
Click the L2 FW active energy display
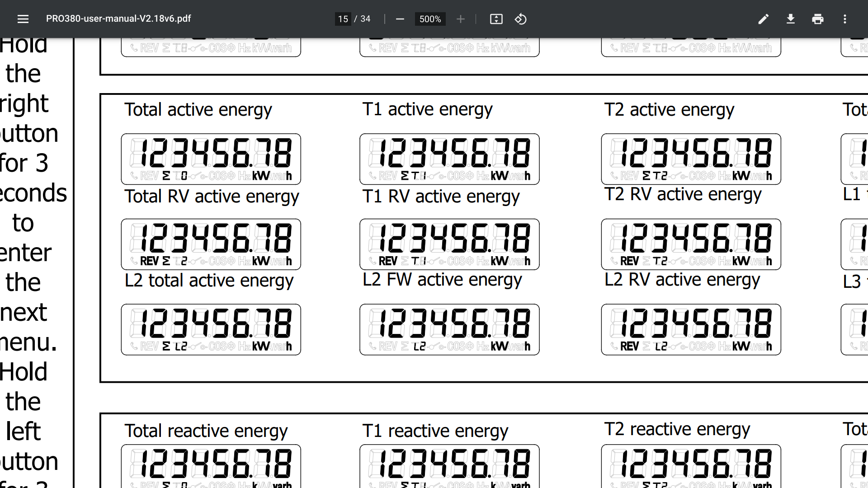449,329
